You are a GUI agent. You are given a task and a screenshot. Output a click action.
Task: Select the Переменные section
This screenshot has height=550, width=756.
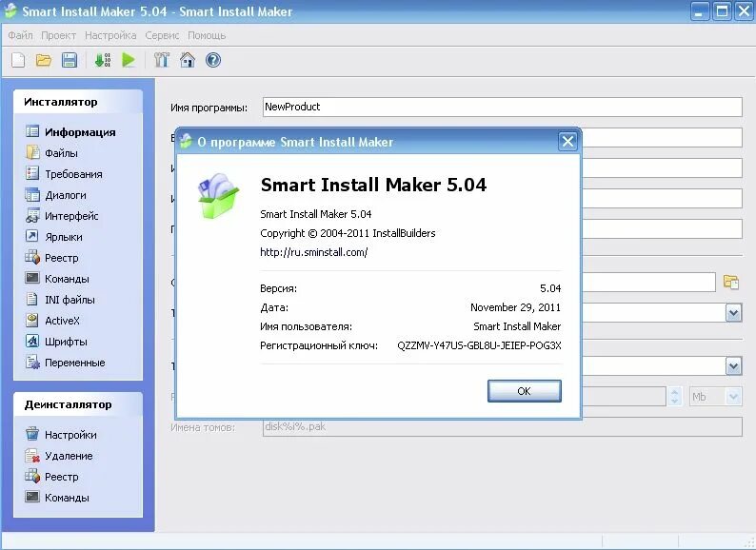point(65,363)
